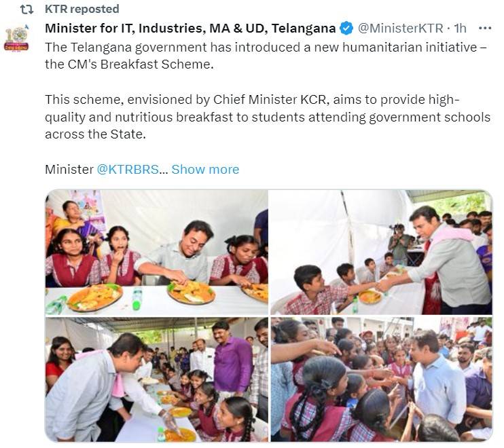This screenshot has width=504, height=448.
Task: Click the @KTRBRS mention
Action: pos(128,169)
